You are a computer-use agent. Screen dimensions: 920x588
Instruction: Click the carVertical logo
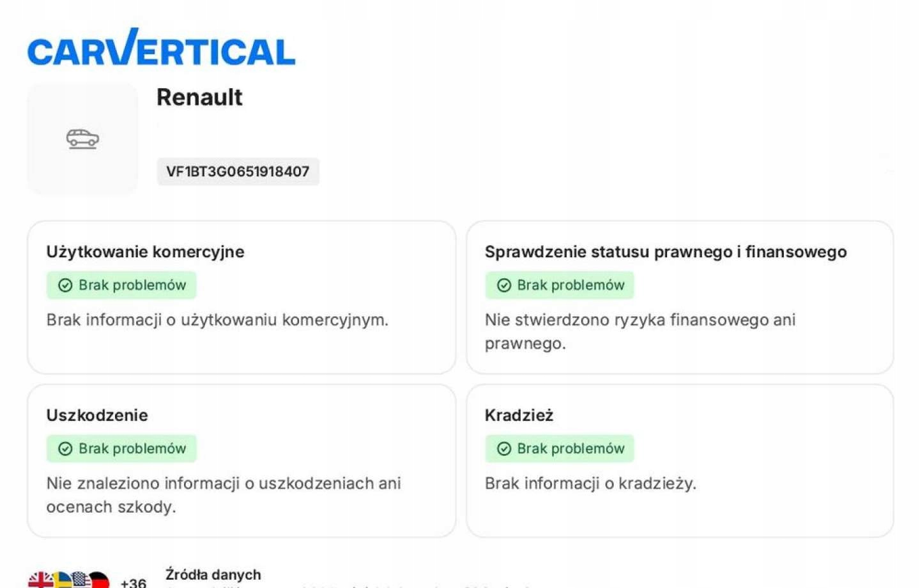[x=161, y=49]
